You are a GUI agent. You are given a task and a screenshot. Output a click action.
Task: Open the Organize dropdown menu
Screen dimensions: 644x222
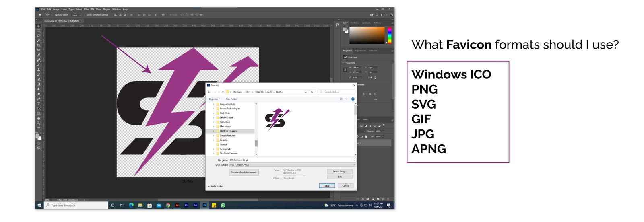point(215,99)
